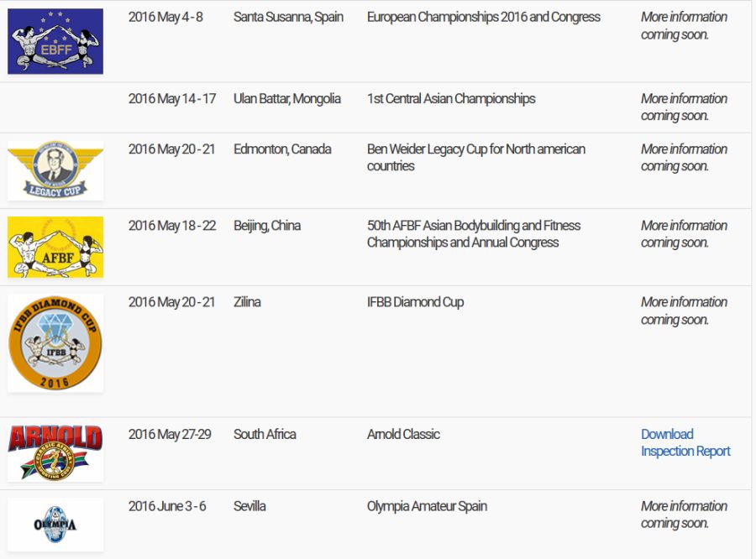Click the Ulan Battar, Mongolia location
This screenshot has height=559, width=756.
coord(287,99)
